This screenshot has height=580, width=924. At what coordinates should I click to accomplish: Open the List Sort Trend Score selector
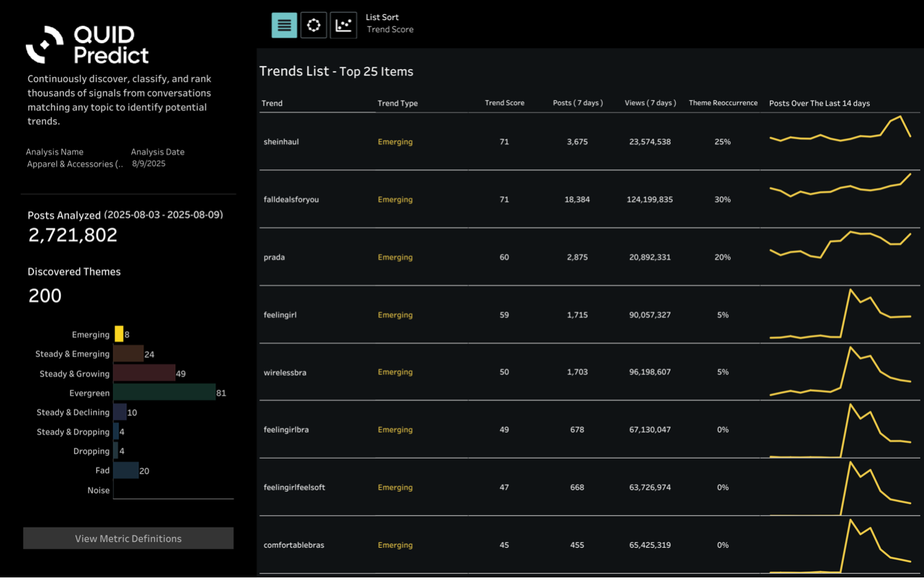(390, 23)
